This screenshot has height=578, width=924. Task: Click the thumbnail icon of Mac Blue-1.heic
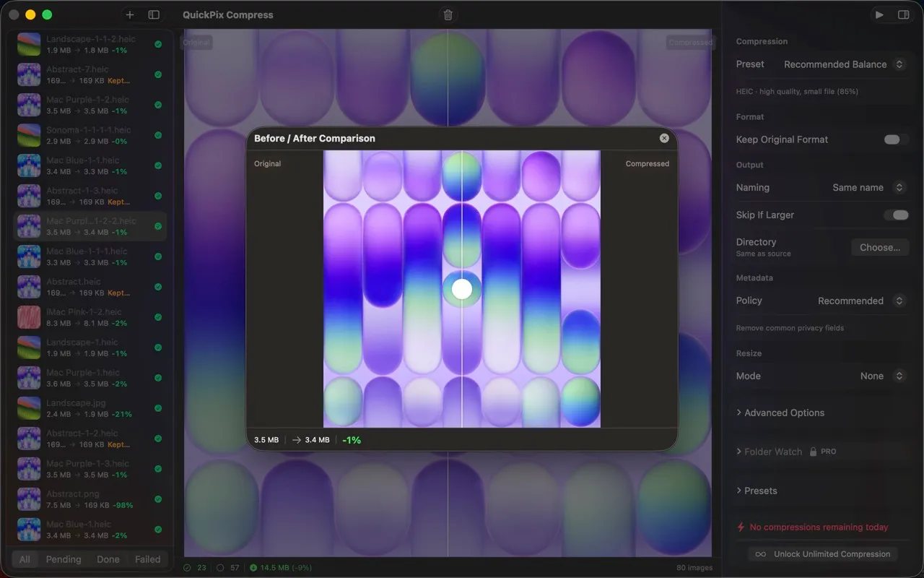pyautogui.click(x=29, y=530)
